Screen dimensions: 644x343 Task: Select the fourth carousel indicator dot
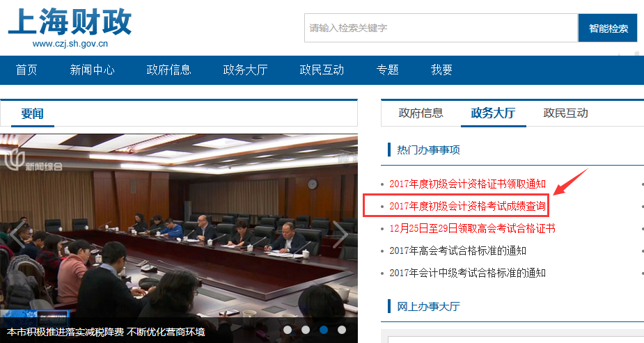342,330
